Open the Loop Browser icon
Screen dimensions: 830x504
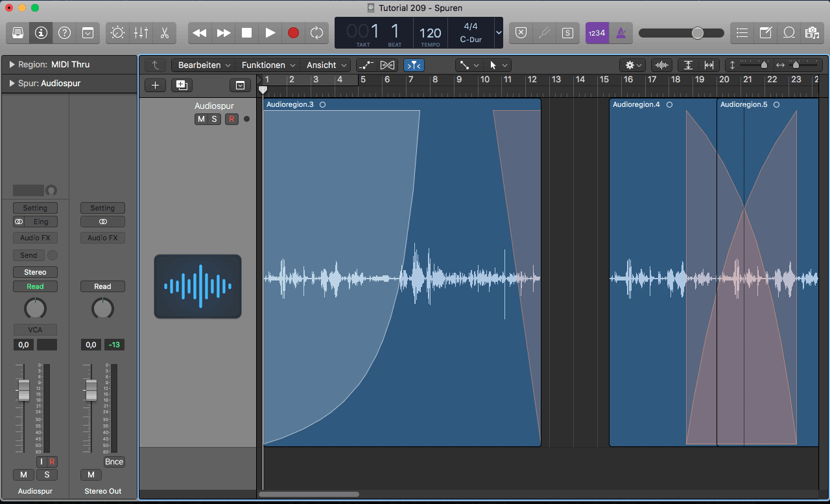(789, 33)
